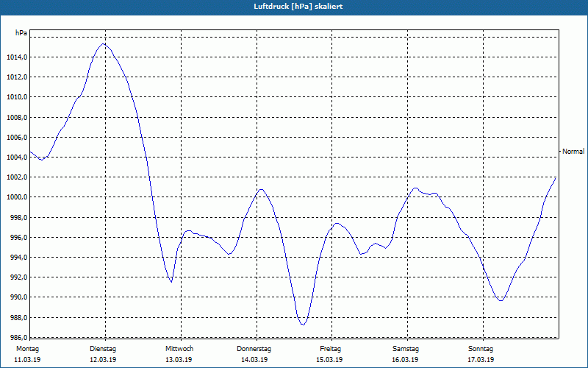Click the pressure minimum just before Mittwoch
This screenshot has width=588, height=368.
click(x=171, y=282)
